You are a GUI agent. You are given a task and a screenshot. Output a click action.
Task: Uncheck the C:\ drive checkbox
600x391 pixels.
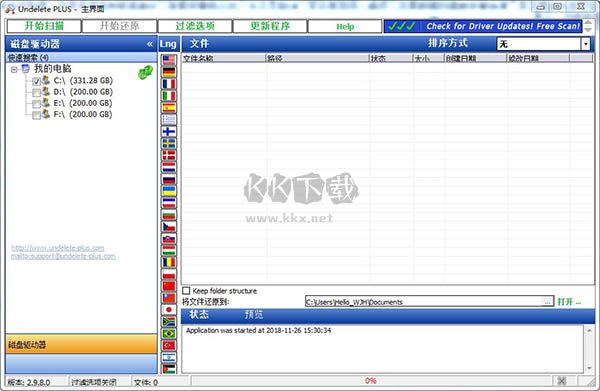pos(36,81)
